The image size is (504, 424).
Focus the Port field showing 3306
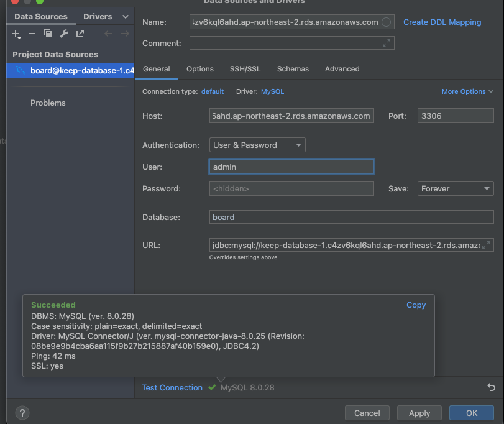click(456, 116)
